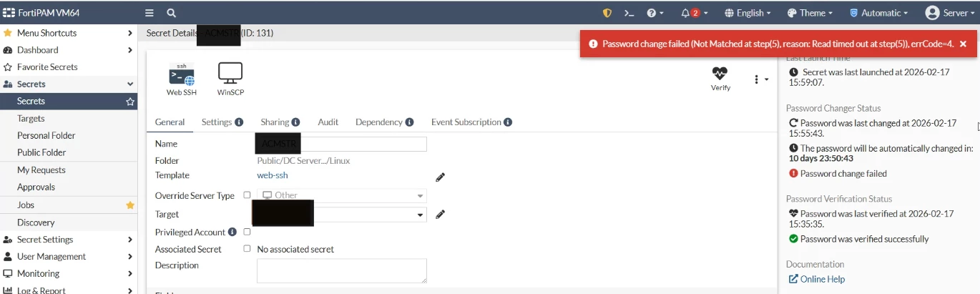The height and width of the screenshot is (294, 980).
Task: Dismiss the password change failed alert
Action: pos(963,44)
